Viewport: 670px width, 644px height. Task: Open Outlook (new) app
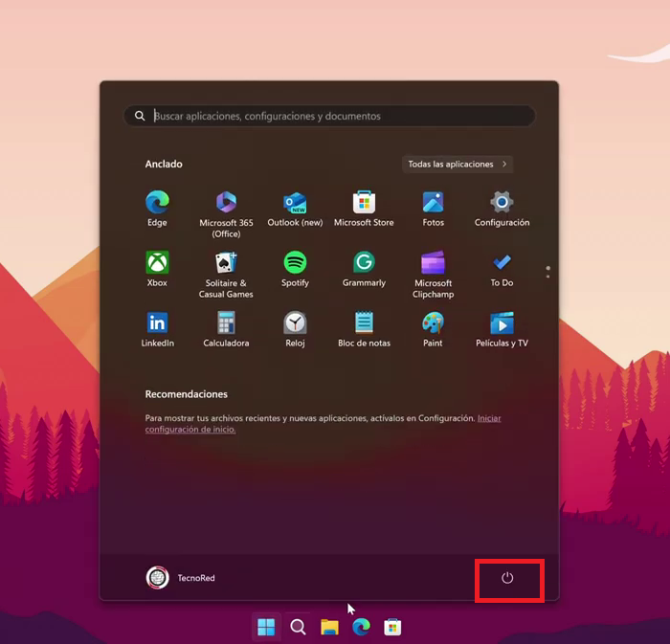point(295,209)
